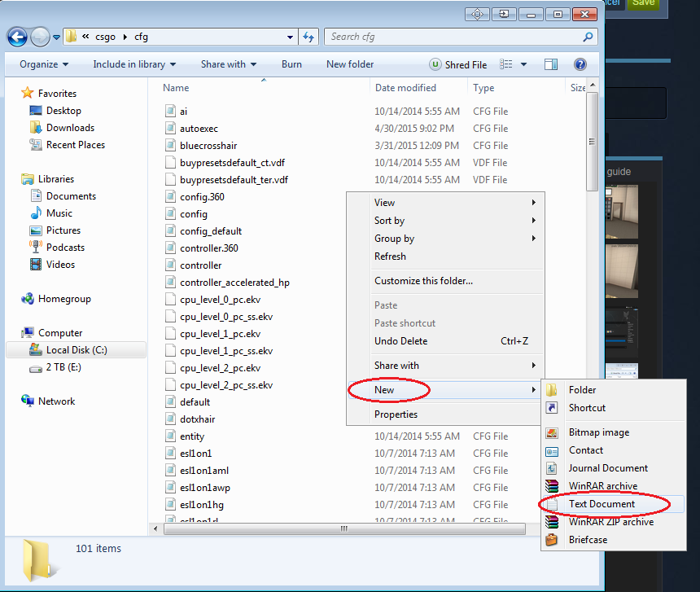This screenshot has height=592, width=700.
Task: Select the dotxhair file icon
Action: tap(170, 419)
